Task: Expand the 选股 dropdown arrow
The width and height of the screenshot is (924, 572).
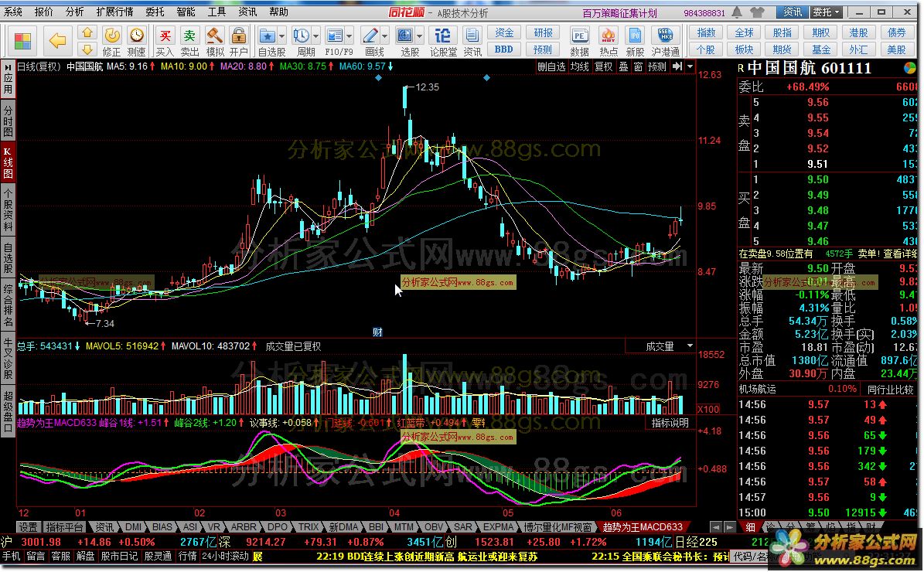Action: coord(421,36)
